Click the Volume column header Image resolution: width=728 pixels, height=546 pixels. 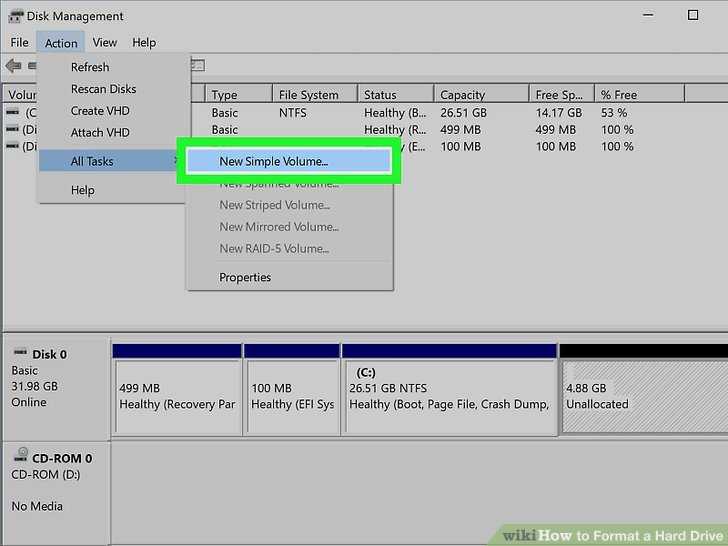[x=20, y=95]
